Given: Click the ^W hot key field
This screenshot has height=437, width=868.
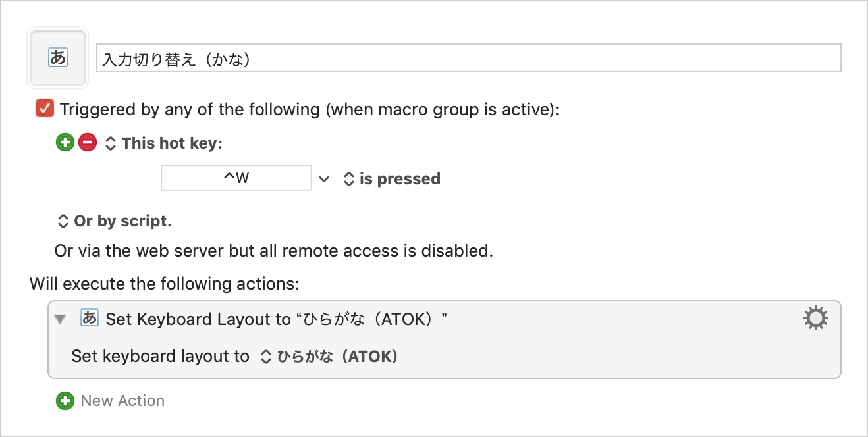Looking at the screenshot, I should (236, 178).
